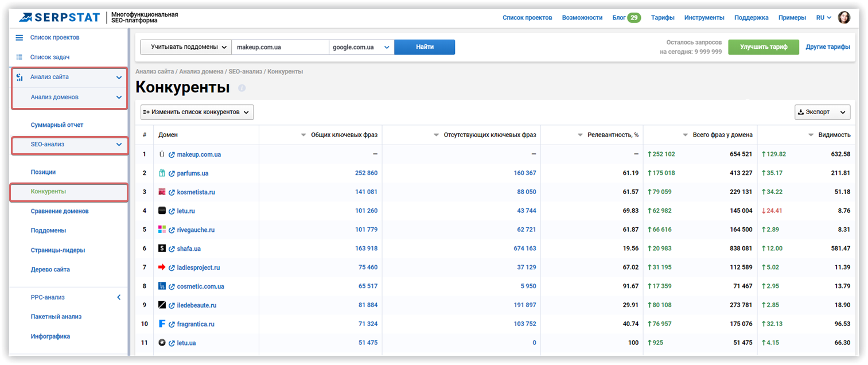Collapse the SEO-анализ section chevron
The height and width of the screenshot is (365, 868).
[119, 145]
